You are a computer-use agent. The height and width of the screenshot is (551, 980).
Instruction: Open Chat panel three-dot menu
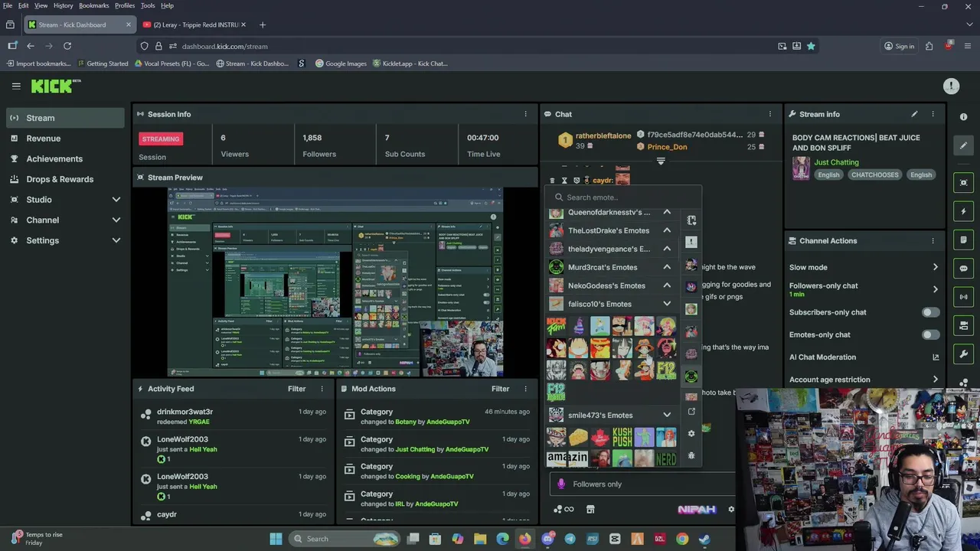point(770,114)
